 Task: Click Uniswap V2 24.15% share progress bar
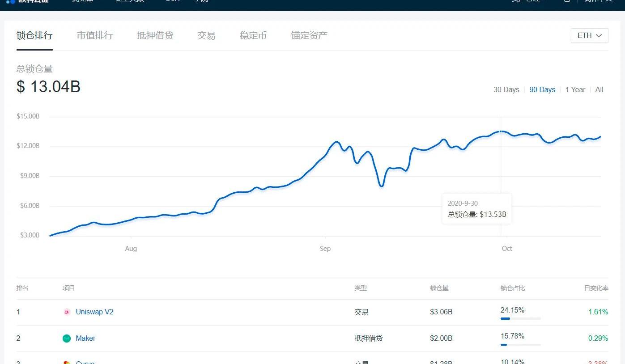[x=520, y=318]
